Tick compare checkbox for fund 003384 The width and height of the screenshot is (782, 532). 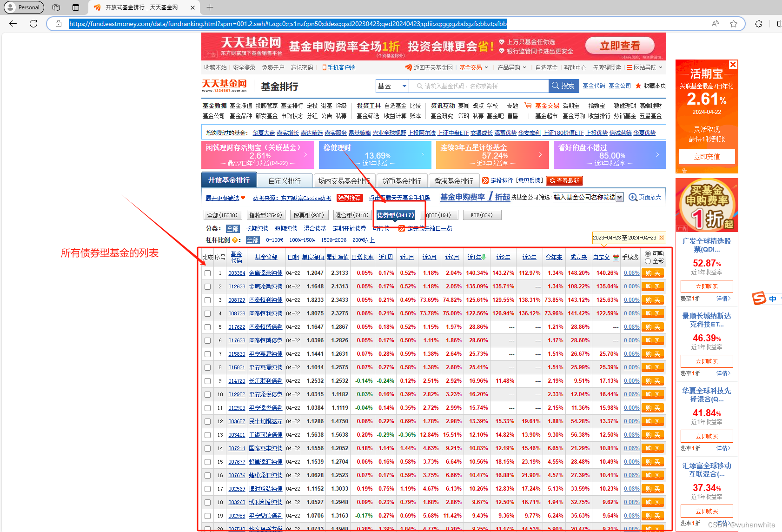click(x=208, y=273)
